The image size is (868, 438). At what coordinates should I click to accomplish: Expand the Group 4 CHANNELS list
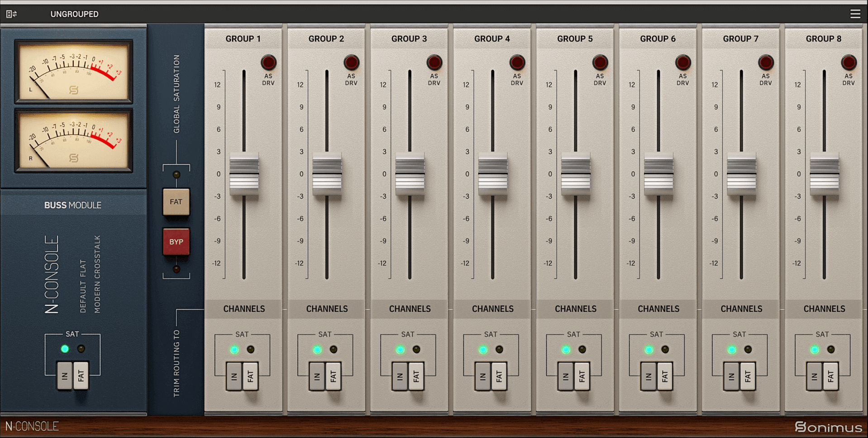pos(492,309)
